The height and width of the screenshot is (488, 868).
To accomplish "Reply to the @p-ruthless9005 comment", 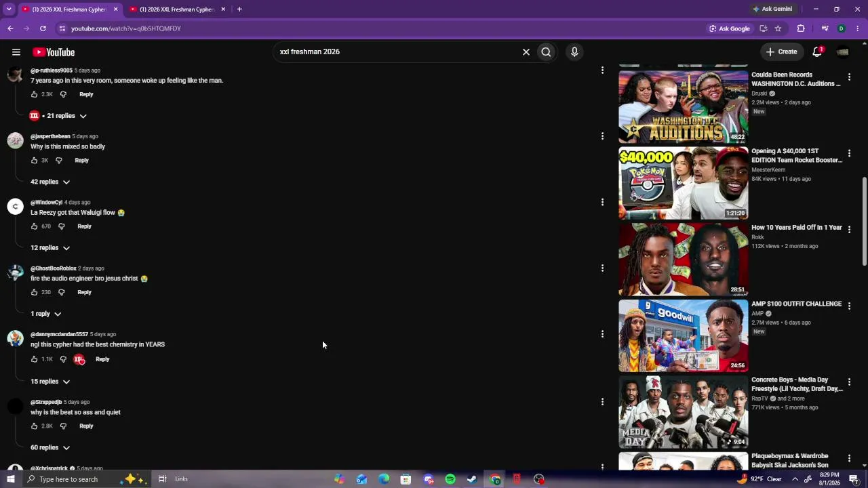I will [86, 94].
